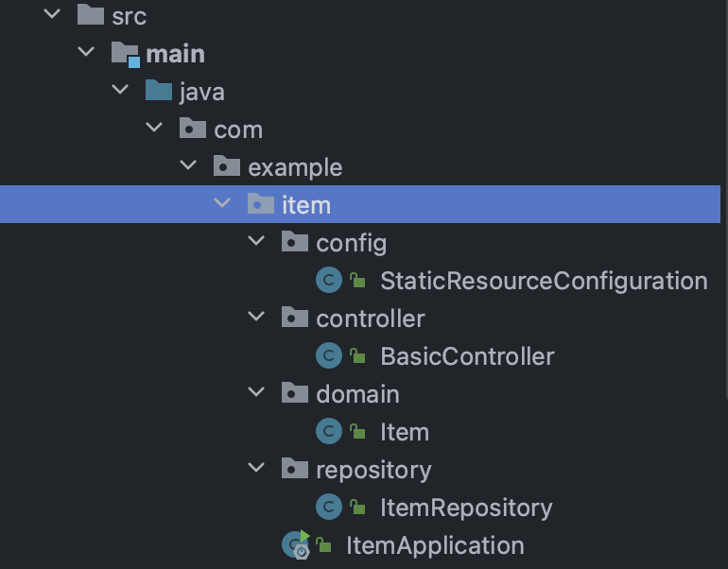Click the Spring Boot run icon for ItemApplication
This screenshot has height=569, width=728.
296,543
